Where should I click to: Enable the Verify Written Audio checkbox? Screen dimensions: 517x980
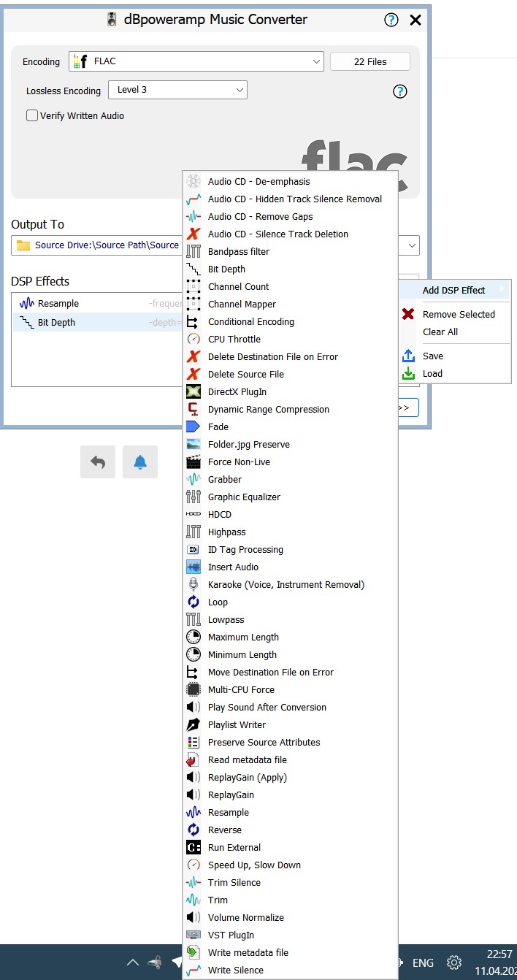tap(32, 115)
